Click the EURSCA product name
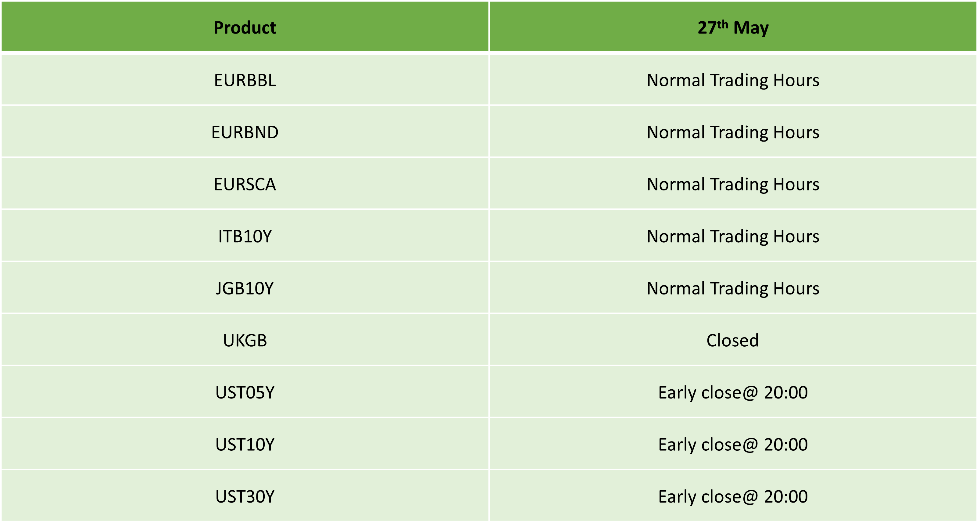This screenshot has height=523, width=980. point(245,184)
